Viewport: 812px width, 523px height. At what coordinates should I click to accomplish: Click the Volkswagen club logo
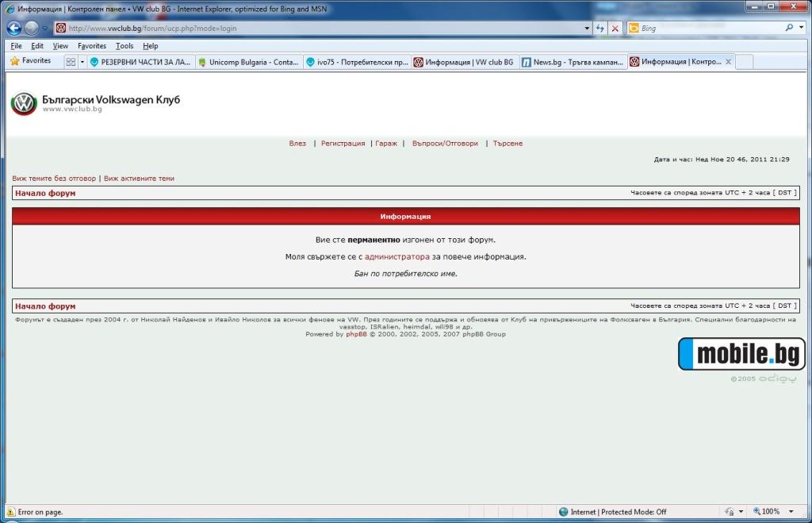tap(24, 104)
